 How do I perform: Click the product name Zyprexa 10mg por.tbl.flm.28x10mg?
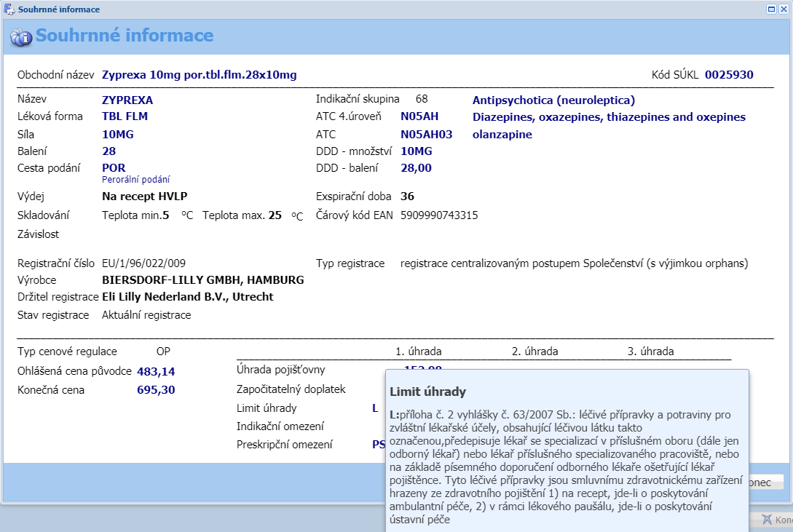[200, 75]
